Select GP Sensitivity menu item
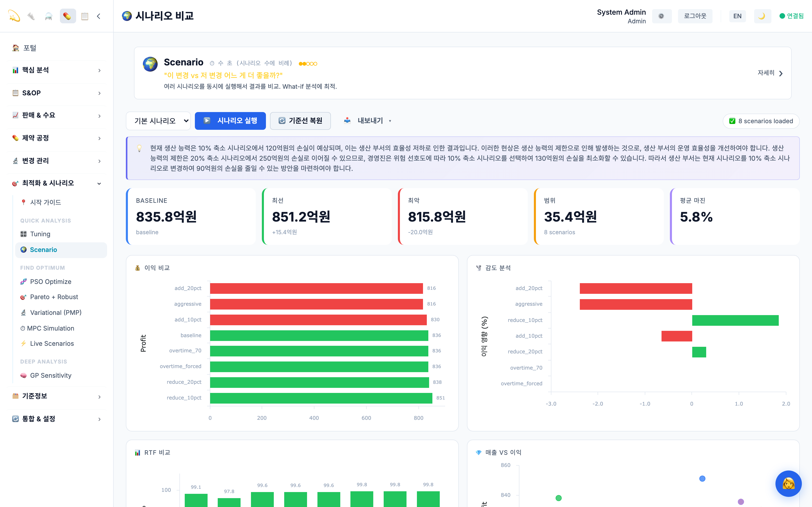Screen dimensions: 812x507 (51, 375)
